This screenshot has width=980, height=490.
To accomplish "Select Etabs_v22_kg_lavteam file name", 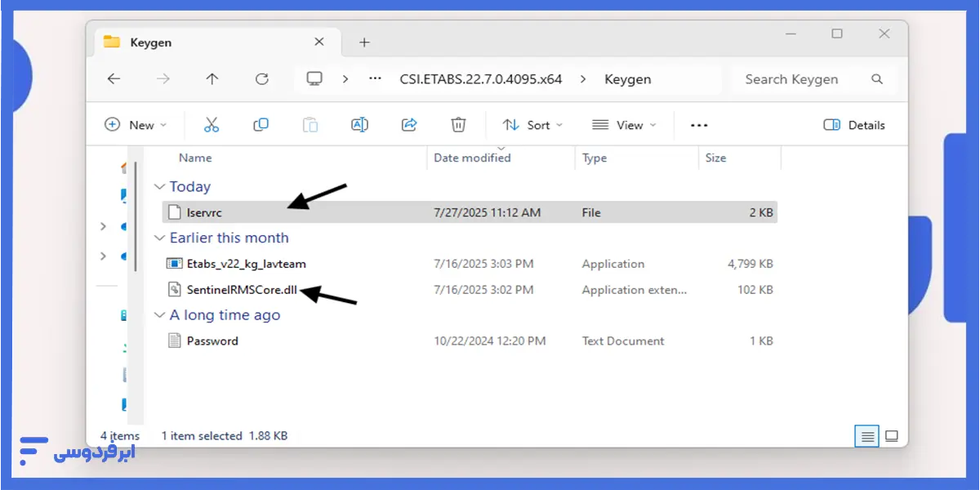I will pos(247,264).
